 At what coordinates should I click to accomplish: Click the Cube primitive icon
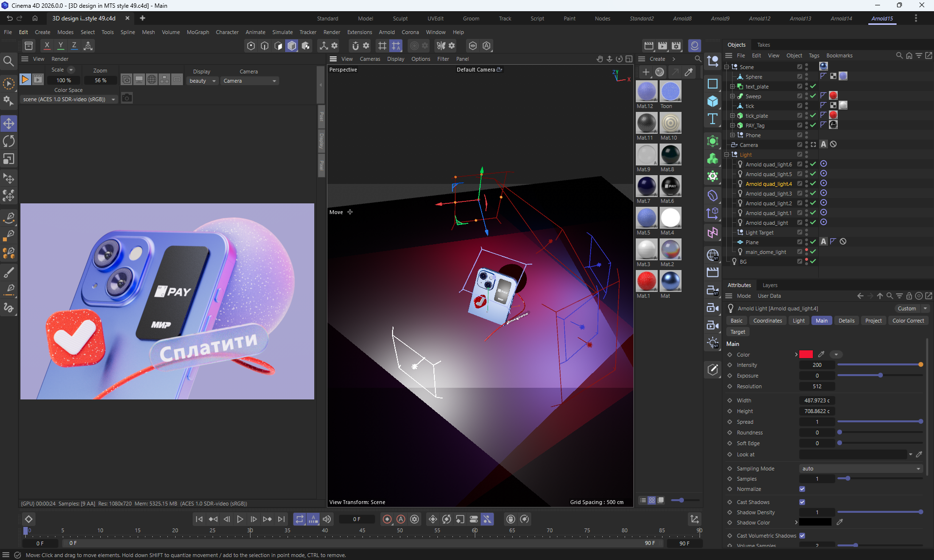point(713,101)
